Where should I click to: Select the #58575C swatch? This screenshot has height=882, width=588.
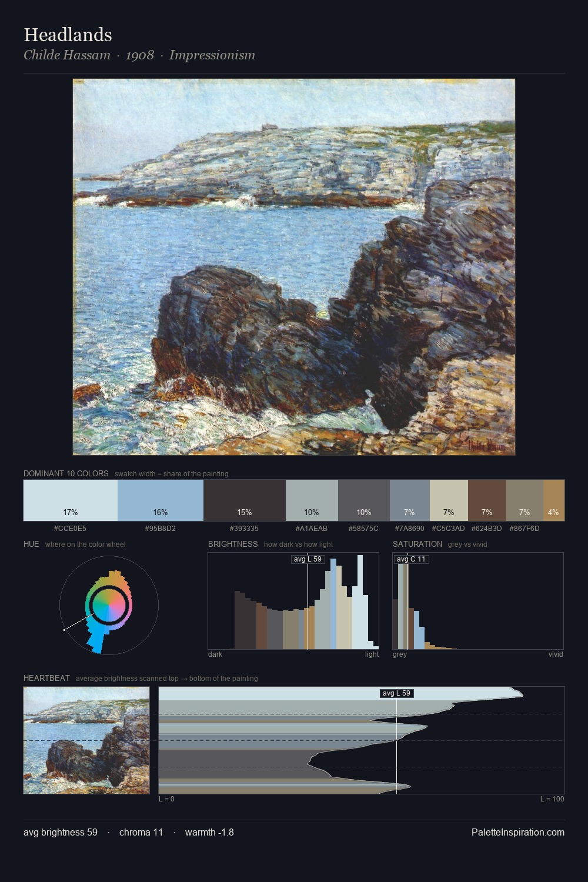[364, 500]
